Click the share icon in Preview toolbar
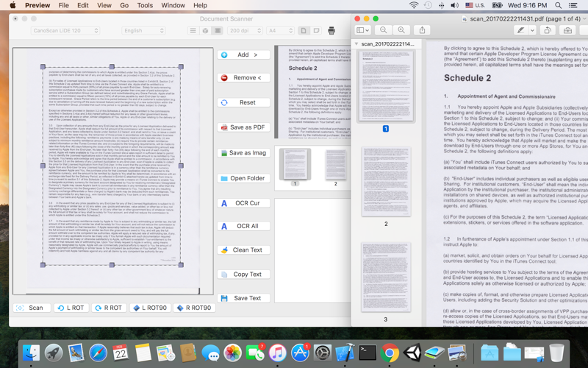 [x=422, y=30]
